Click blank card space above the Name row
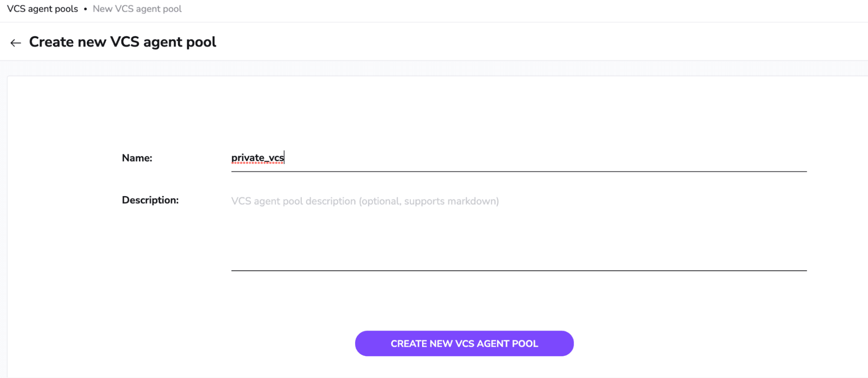868x378 pixels. (x=434, y=113)
